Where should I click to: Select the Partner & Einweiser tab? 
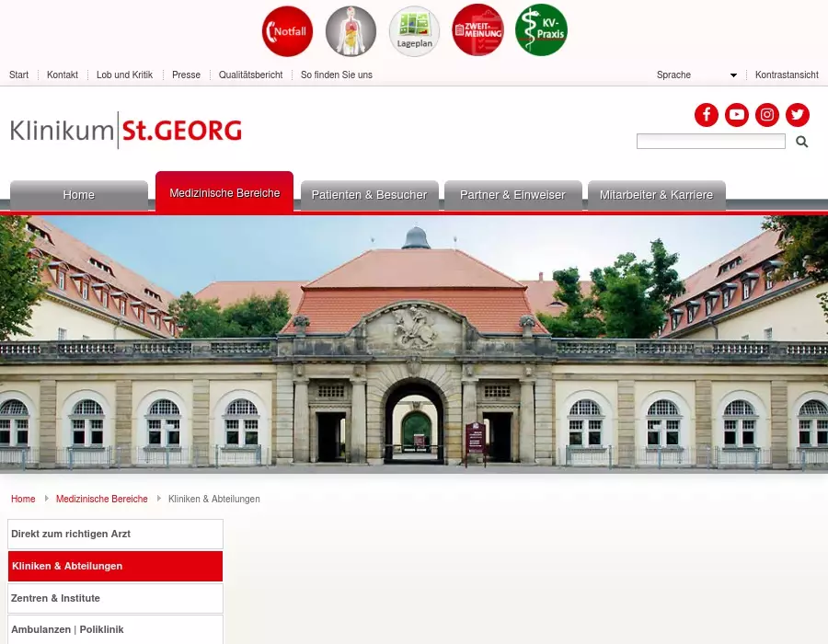click(512, 195)
